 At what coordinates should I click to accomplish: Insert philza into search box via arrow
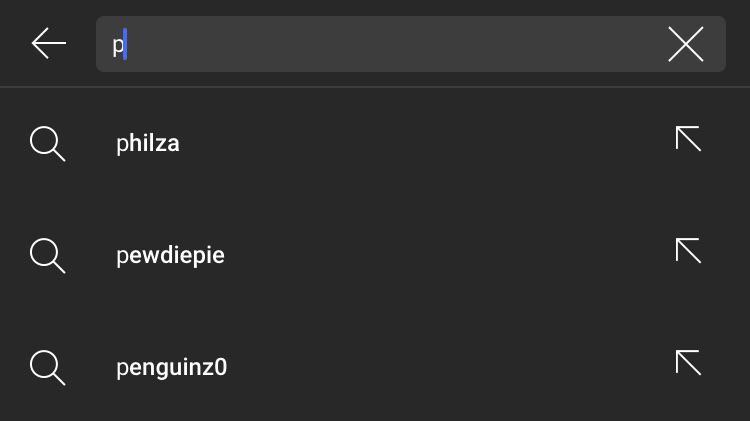click(x=688, y=139)
